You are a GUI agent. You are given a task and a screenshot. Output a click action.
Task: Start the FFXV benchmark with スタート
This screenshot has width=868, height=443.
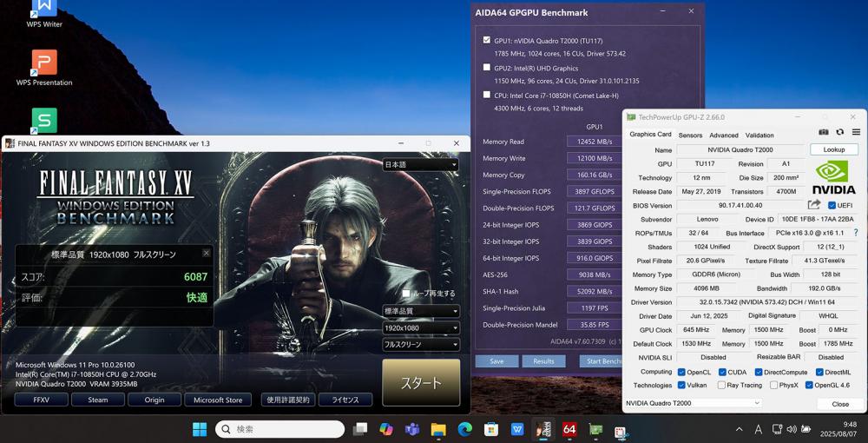421,383
